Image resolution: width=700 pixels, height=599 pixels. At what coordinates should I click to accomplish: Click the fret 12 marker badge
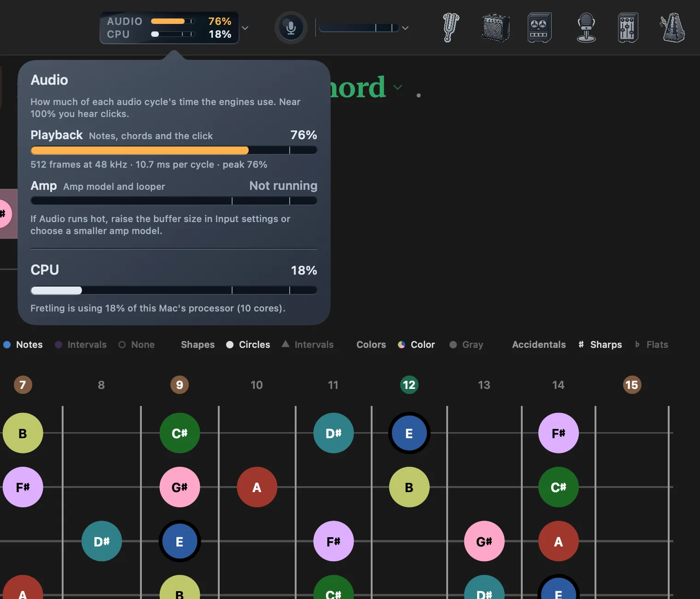pyautogui.click(x=409, y=385)
